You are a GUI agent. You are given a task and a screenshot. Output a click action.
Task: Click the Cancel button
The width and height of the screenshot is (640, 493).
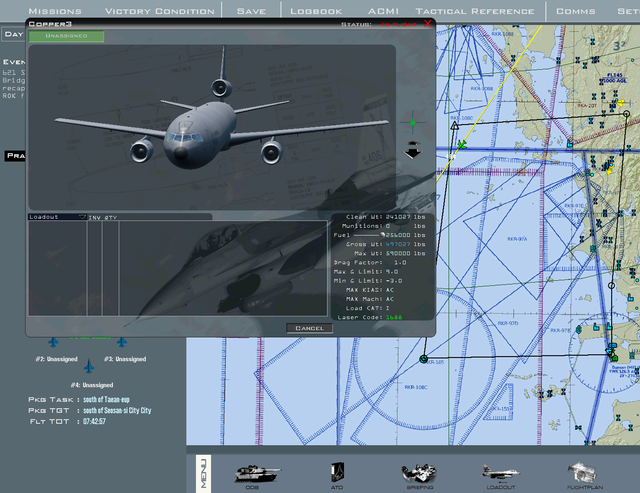coord(309,328)
